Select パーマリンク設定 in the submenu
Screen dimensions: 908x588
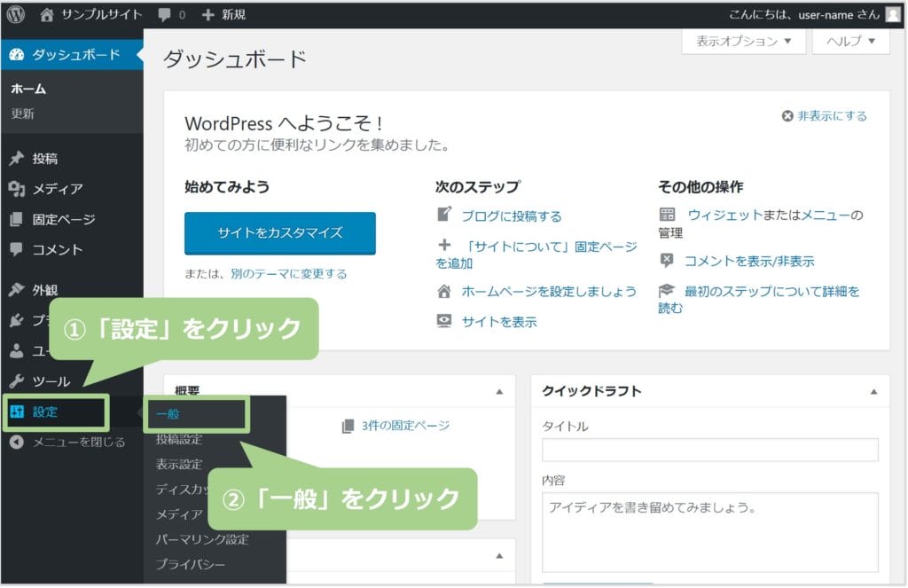[x=202, y=540]
